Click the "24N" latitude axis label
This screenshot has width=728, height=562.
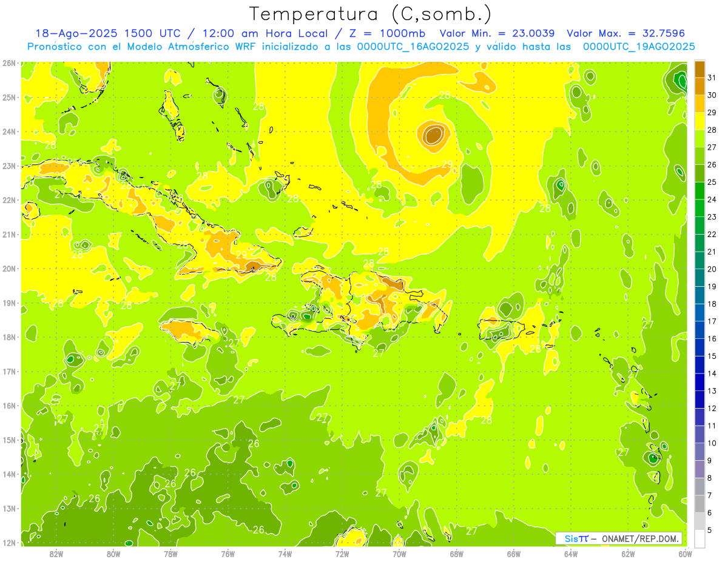[8, 132]
